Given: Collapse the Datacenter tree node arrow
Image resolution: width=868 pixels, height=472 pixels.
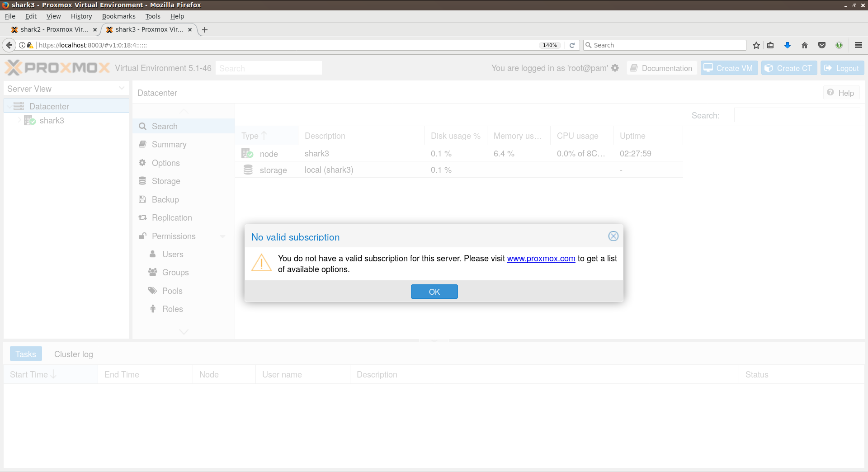Looking at the screenshot, I should tap(9, 106).
